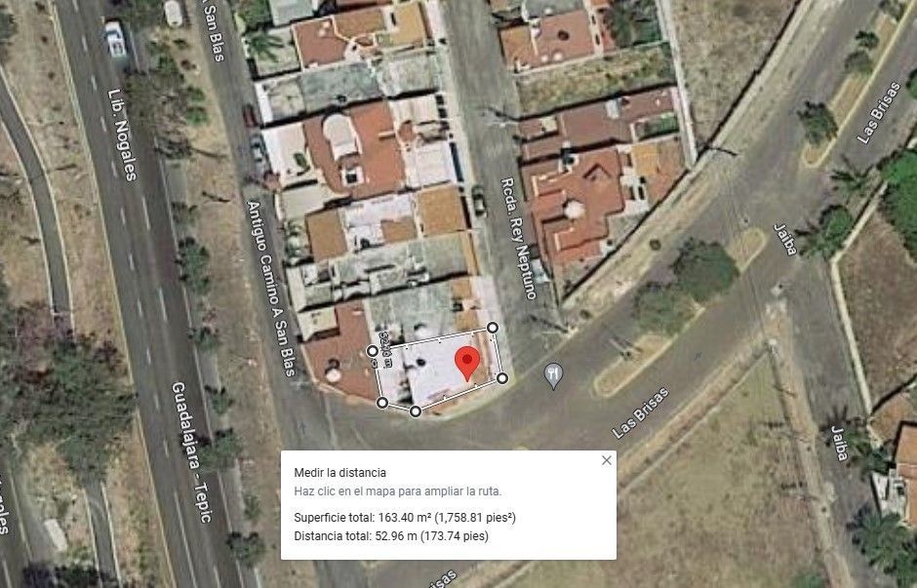Click the Rcda. Rey Neptuno street label
This screenshot has height=588, width=917.
coord(518,239)
